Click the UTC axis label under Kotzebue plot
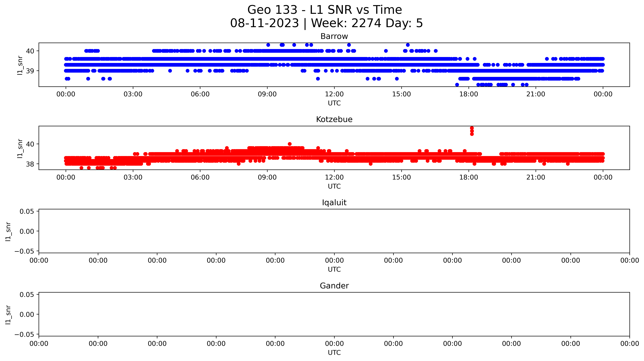Screen dimensions: 644x361 (334, 186)
